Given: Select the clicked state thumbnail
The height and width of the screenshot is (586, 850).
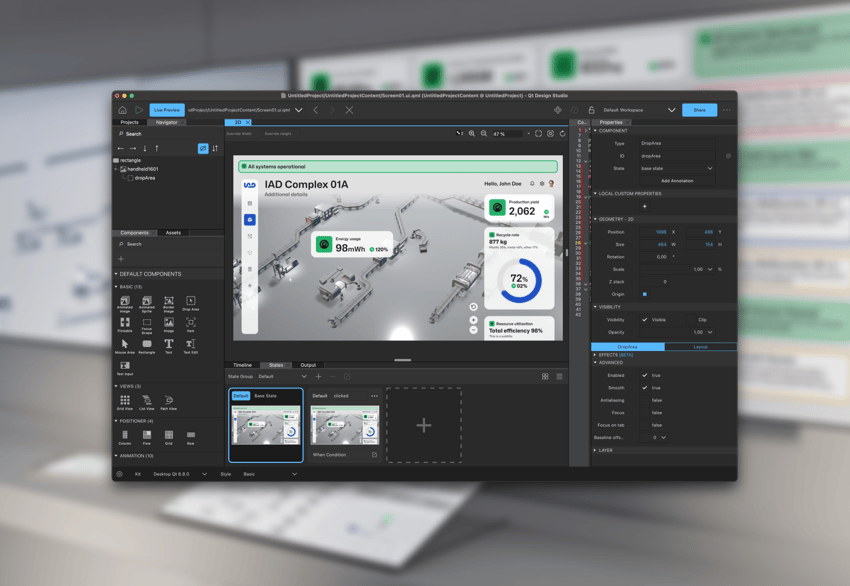Looking at the screenshot, I should pos(344,424).
